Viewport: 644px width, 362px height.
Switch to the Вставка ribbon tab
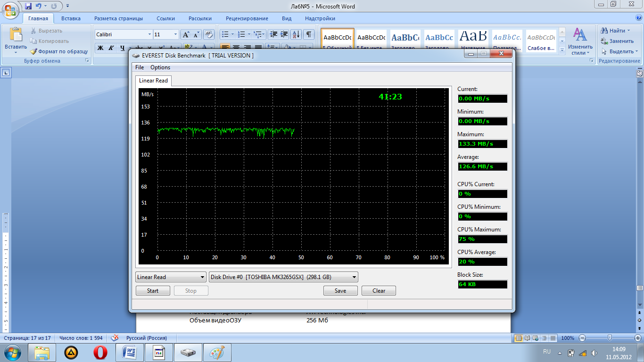pyautogui.click(x=71, y=18)
